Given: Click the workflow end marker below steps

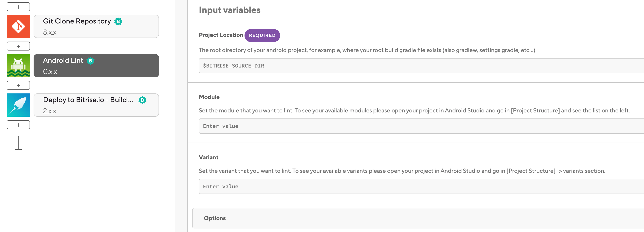Looking at the screenshot, I should click(18, 143).
